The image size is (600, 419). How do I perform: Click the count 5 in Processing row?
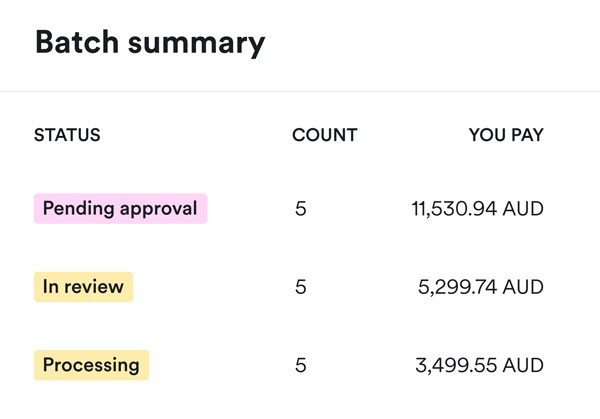click(300, 366)
